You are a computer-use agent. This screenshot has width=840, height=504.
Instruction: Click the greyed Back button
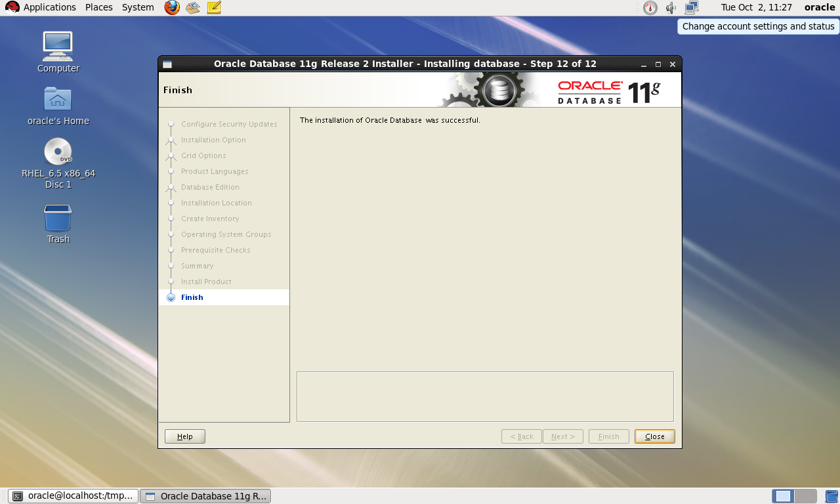click(x=522, y=436)
